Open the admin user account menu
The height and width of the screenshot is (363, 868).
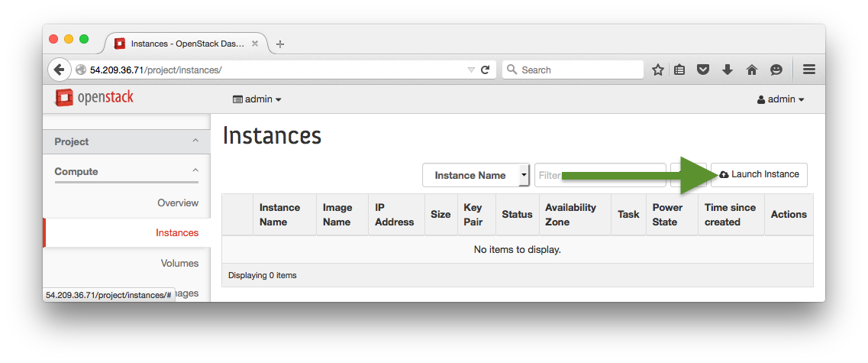point(780,99)
